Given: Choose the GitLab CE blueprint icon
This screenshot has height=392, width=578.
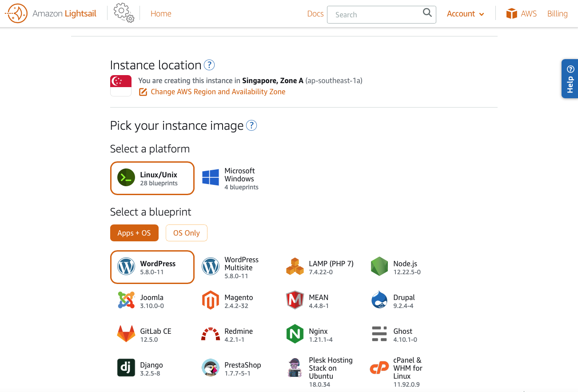Looking at the screenshot, I should pos(126,334).
